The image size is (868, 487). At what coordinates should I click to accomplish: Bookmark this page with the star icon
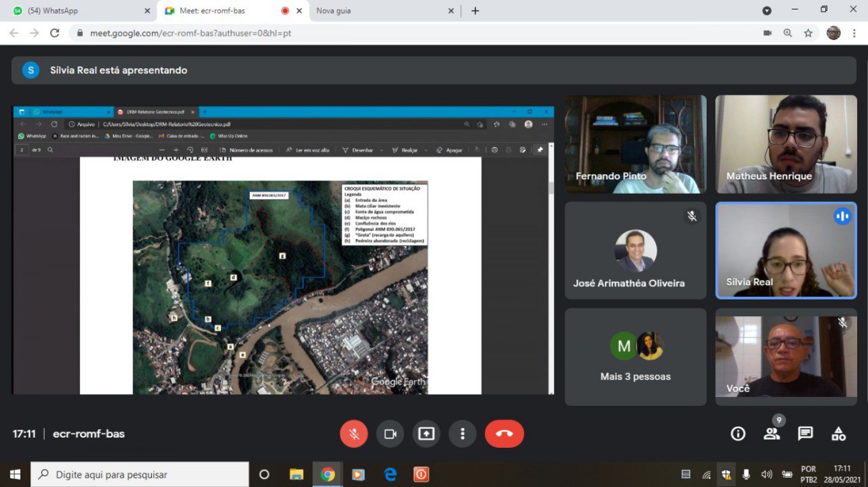[x=808, y=33]
